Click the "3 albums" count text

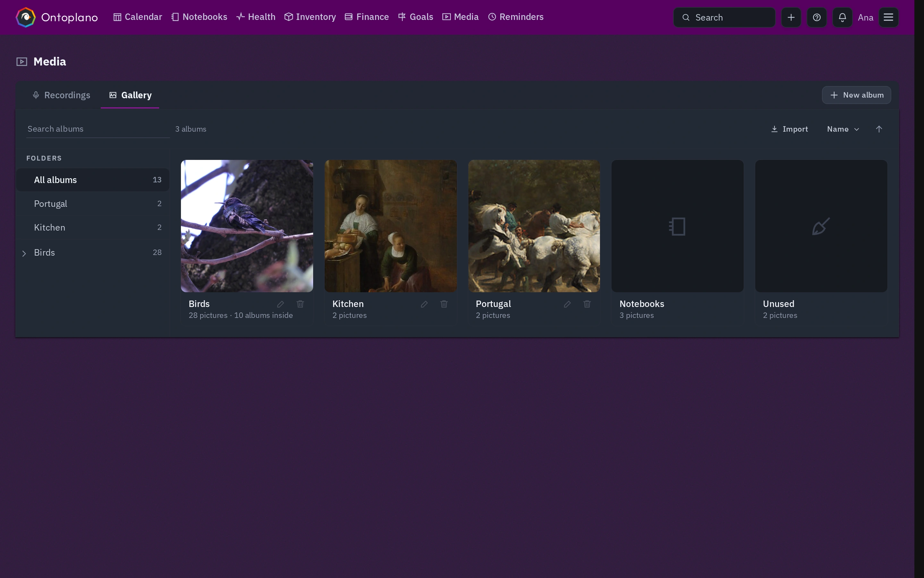[191, 129]
